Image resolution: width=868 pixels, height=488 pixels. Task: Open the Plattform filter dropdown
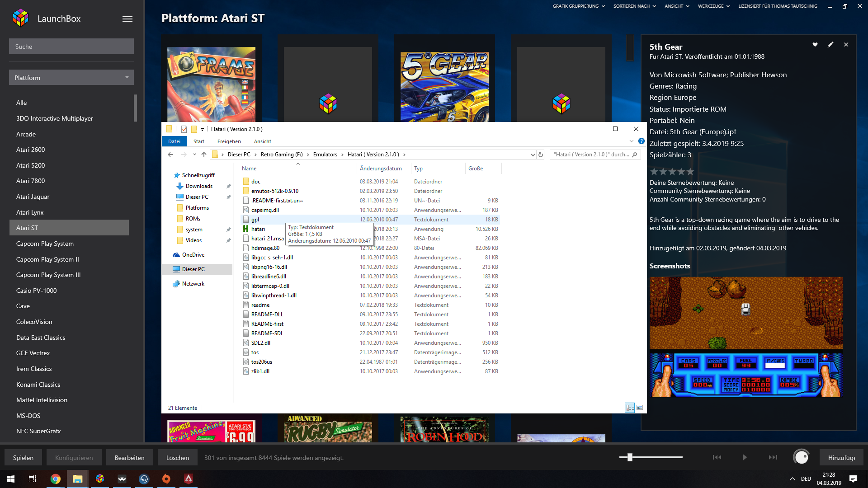tap(71, 78)
